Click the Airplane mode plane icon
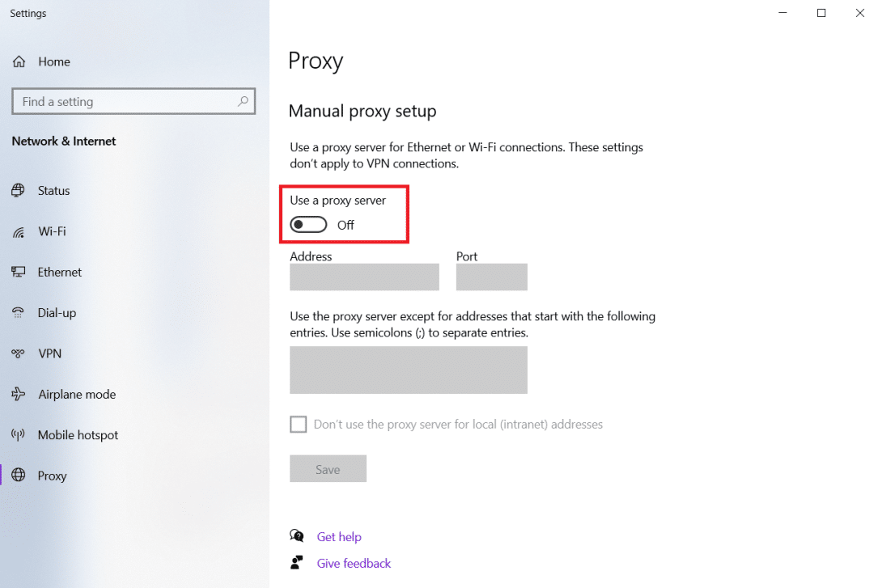Viewport: 869px width, 588px height. point(19,394)
